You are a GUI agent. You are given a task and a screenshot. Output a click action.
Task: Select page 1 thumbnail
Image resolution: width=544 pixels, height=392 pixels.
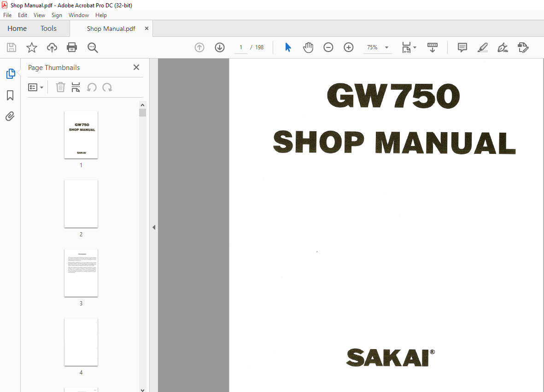[81, 135]
